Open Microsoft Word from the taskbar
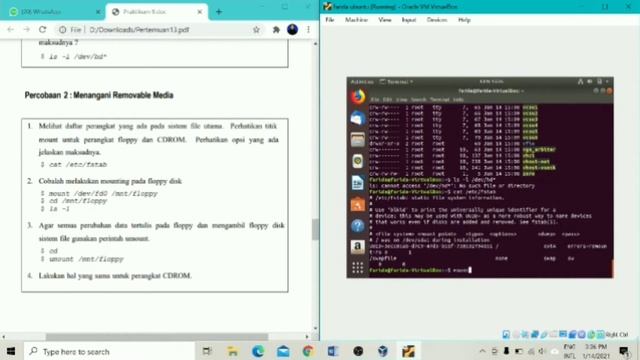The image size is (640, 360). click(333, 351)
